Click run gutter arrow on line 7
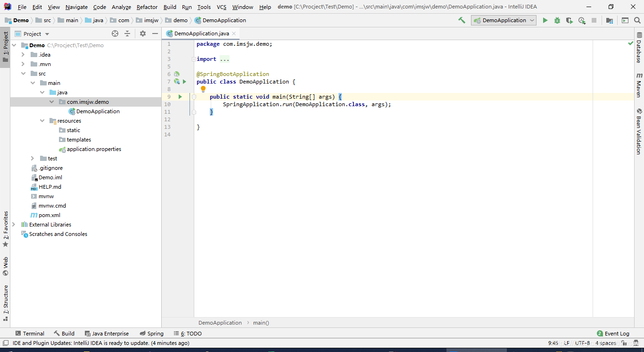The width and height of the screenshot is (644, 352). [x=185, y=82]
